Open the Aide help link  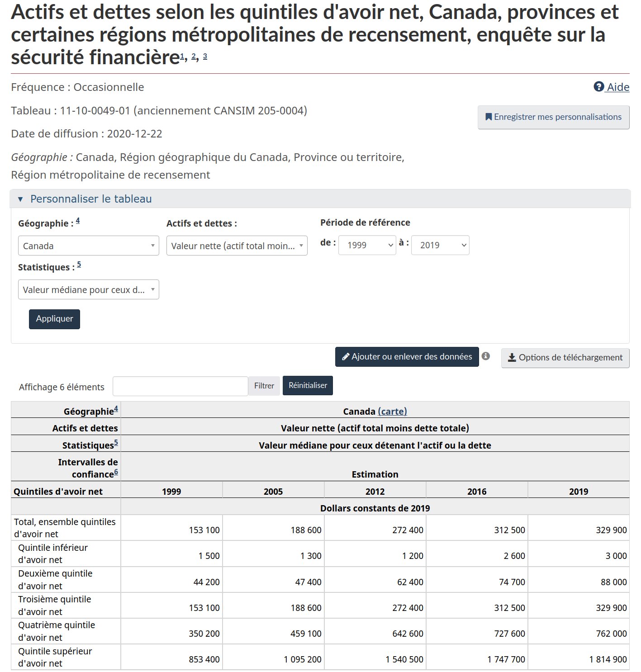click(x=611, y=87)
